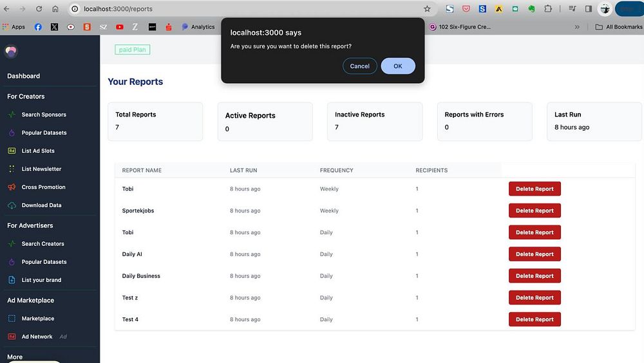This screenshot has width=644, height=363.
Task: Reload the page with refresh icon
Action: [39, 8]
